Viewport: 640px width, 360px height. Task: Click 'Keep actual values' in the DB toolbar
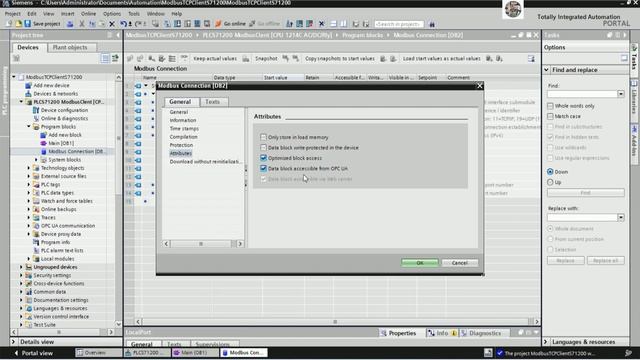(215, 59)
